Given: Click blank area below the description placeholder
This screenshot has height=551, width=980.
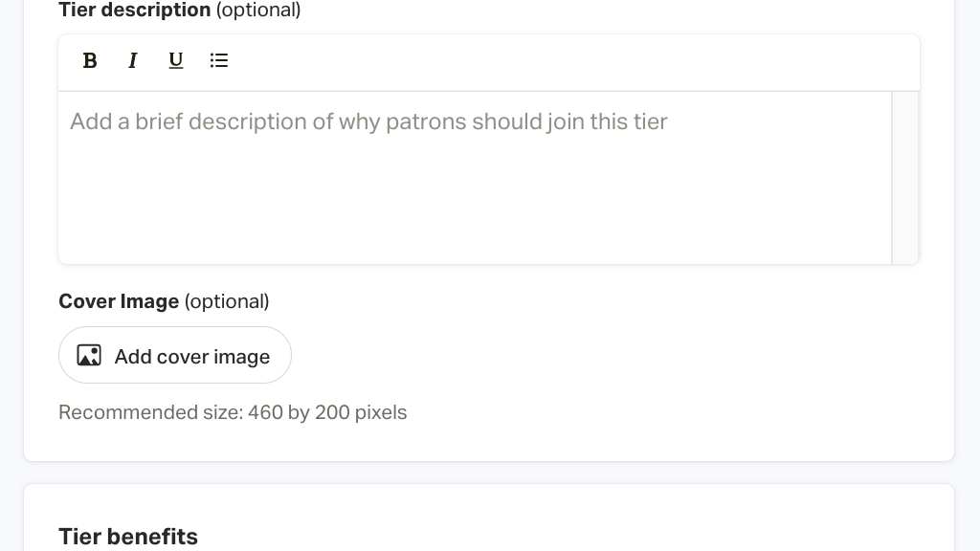Looking at the screenshot, I should [x=475, y=210].
